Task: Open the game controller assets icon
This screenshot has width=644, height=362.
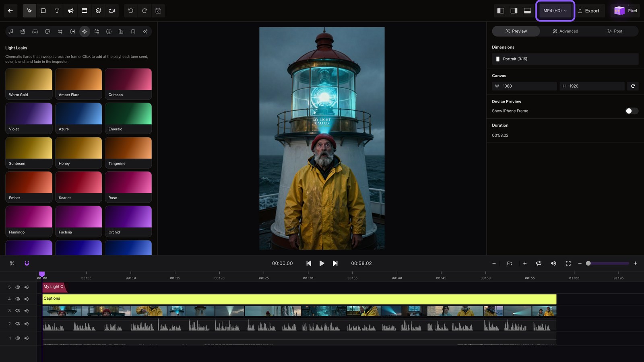Action: [35, 31]
